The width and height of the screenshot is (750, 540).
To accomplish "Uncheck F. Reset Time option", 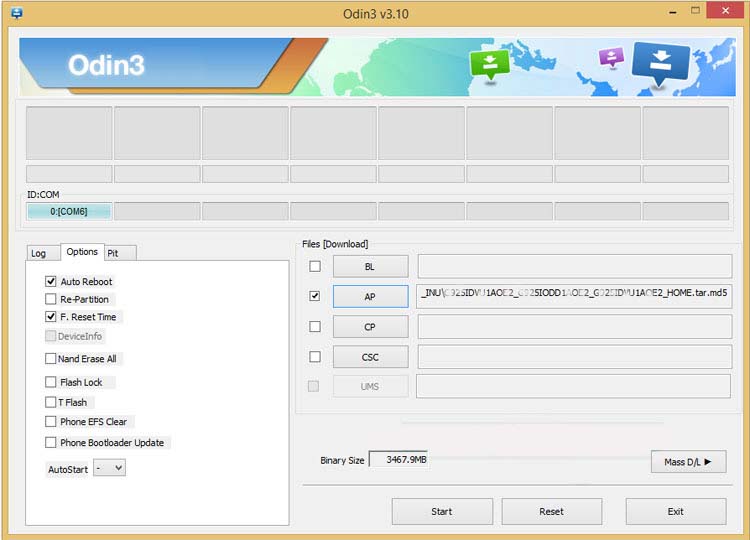I will pyautogui.click(x=51, y=317).
